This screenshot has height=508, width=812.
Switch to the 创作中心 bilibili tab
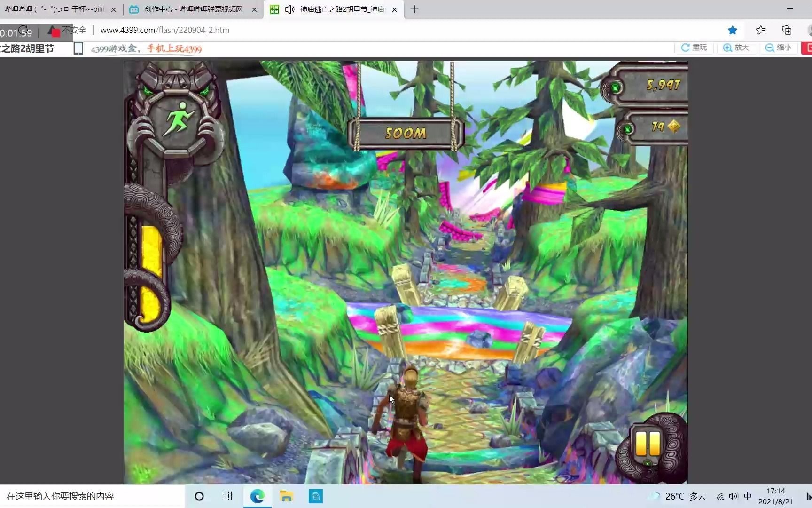point(194,9)
